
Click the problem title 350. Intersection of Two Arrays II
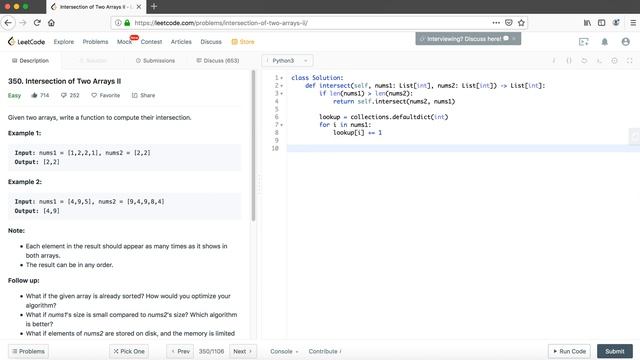tap(64, 81)
